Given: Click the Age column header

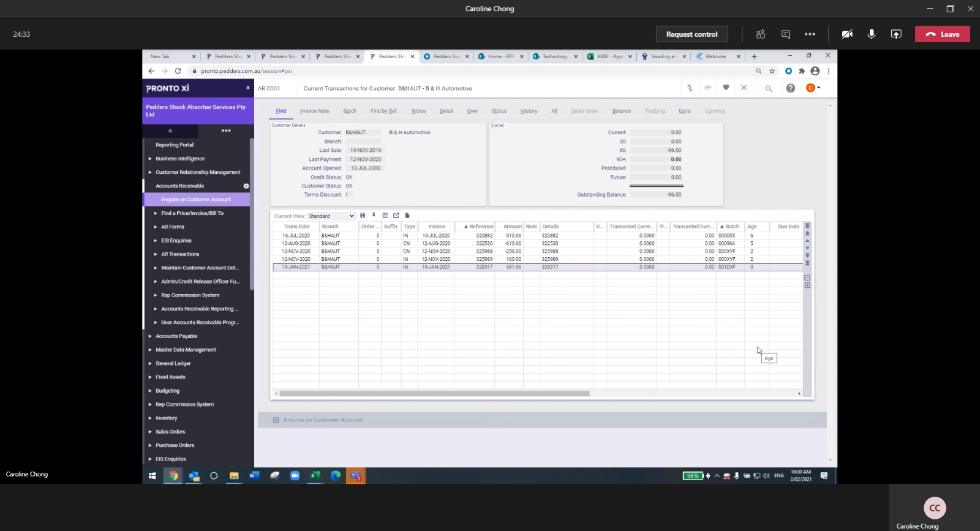Looking at the screenshot, I should click(x=757, y=227).
